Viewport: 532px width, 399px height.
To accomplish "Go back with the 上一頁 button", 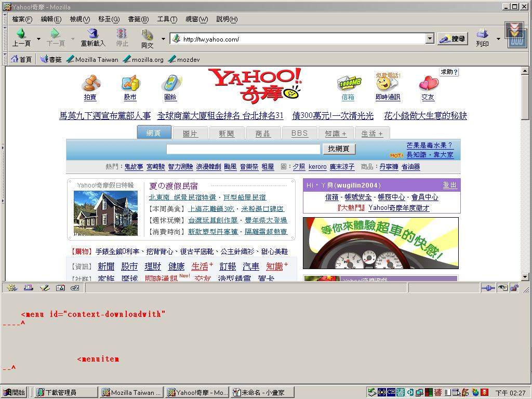I will pos(22,37).
